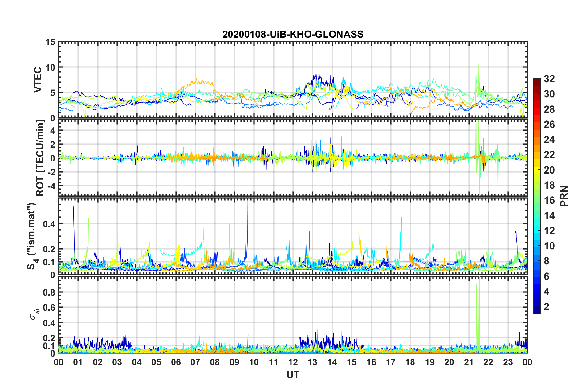Click colorbar tick label 8
The image size is (586, 392).
(x=547, y=261)
